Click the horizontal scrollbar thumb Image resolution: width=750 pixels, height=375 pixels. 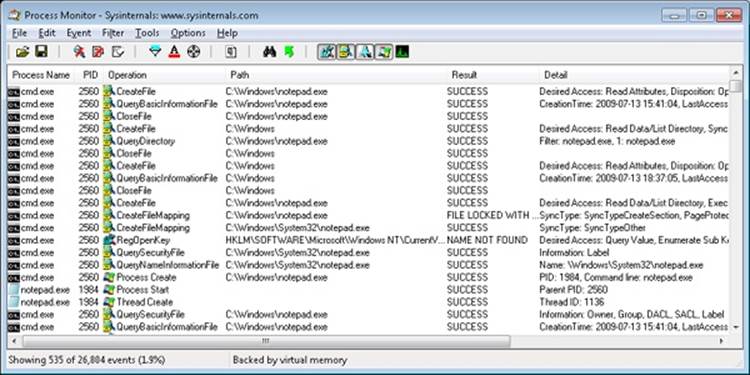(266, 341)
